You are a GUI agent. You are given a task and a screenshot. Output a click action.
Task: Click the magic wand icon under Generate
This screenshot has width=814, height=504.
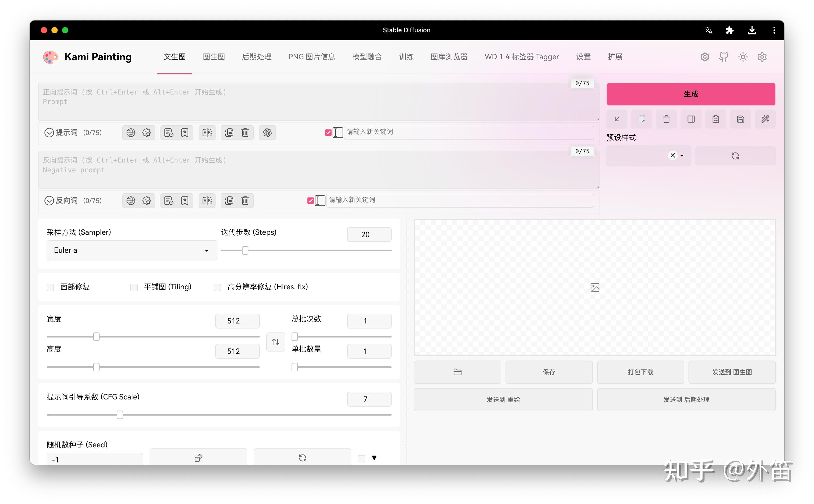pos(765,119)
